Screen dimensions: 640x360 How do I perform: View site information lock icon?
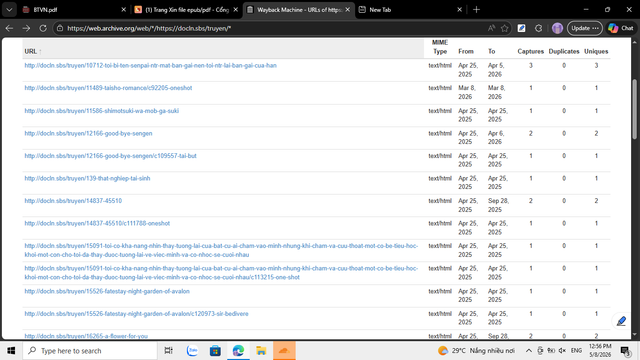60,28
